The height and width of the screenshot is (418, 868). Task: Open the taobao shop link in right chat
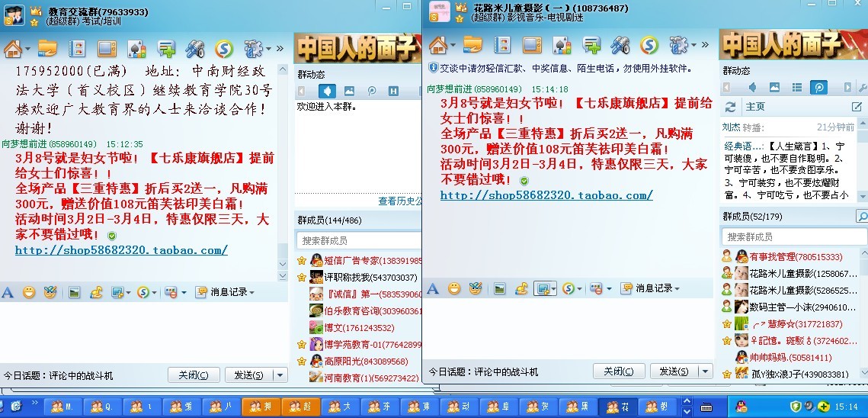pyautogui.click(x=546, y=195)
